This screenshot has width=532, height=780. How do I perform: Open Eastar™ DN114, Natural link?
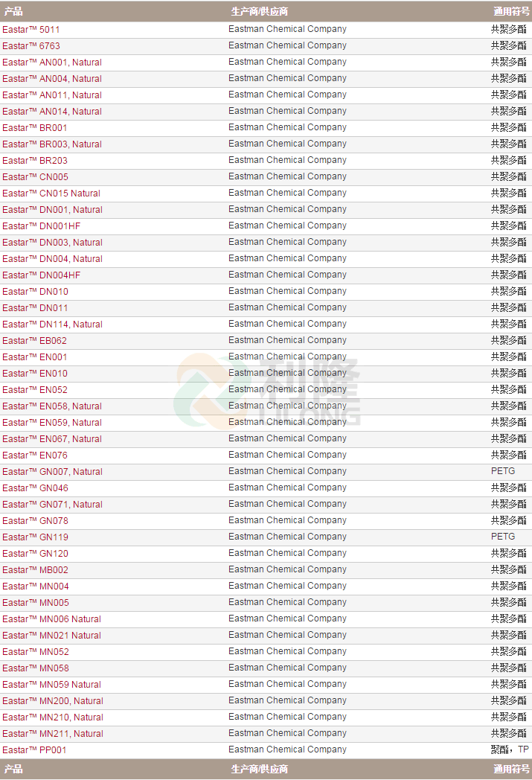pos(52,325)
